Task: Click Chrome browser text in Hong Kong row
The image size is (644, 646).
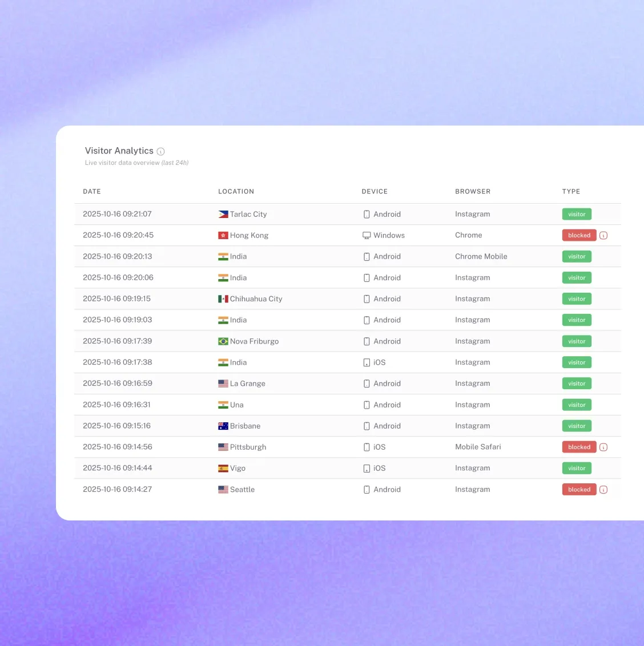Action: [x=468, y=235]
